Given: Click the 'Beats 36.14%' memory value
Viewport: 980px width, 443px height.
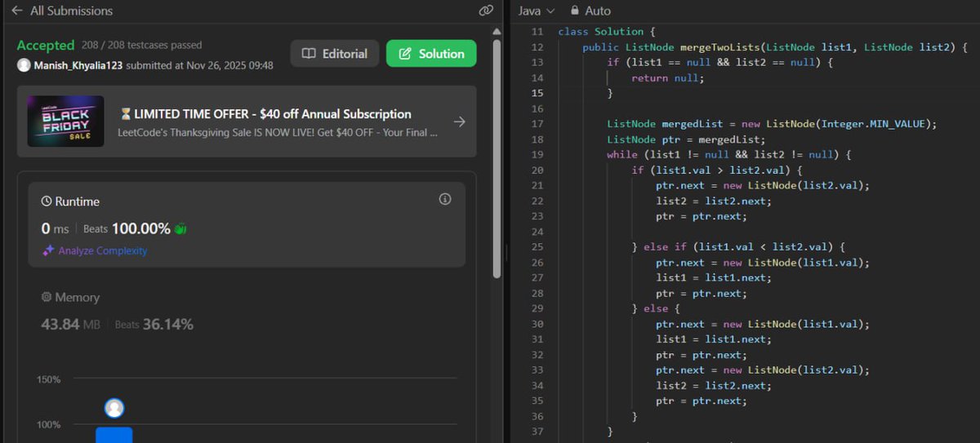Looking at the screenshot, I should coord(154,325).
